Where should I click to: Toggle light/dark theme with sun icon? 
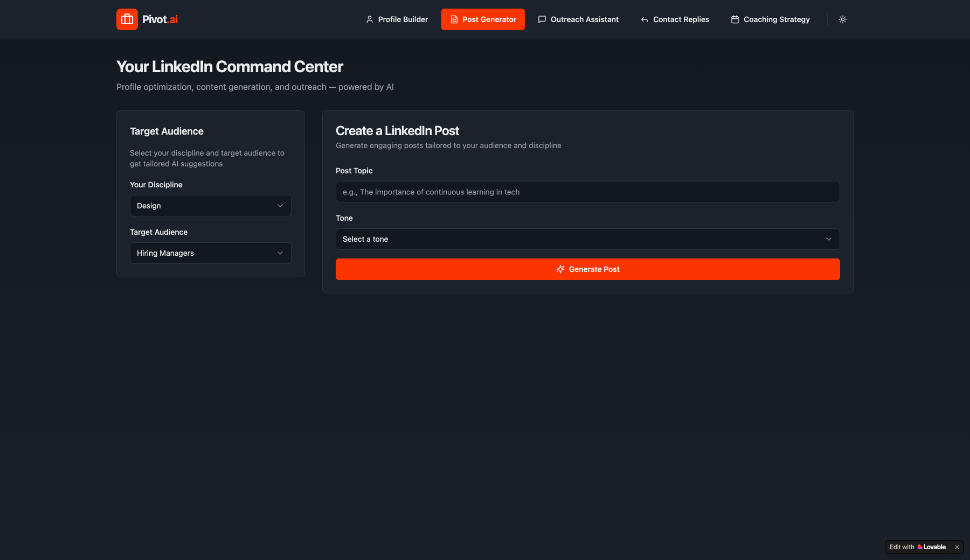843,19
